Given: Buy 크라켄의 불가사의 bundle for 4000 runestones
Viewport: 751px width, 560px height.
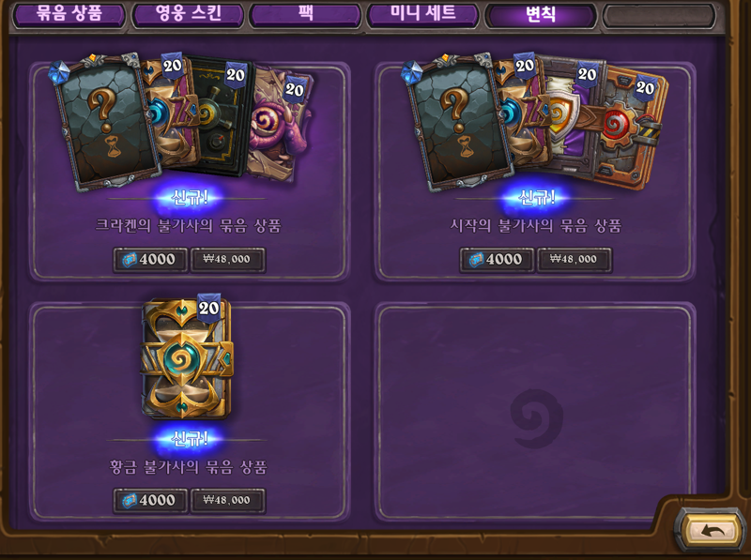Looking at the screenshot, I should (x=150, y=260).
